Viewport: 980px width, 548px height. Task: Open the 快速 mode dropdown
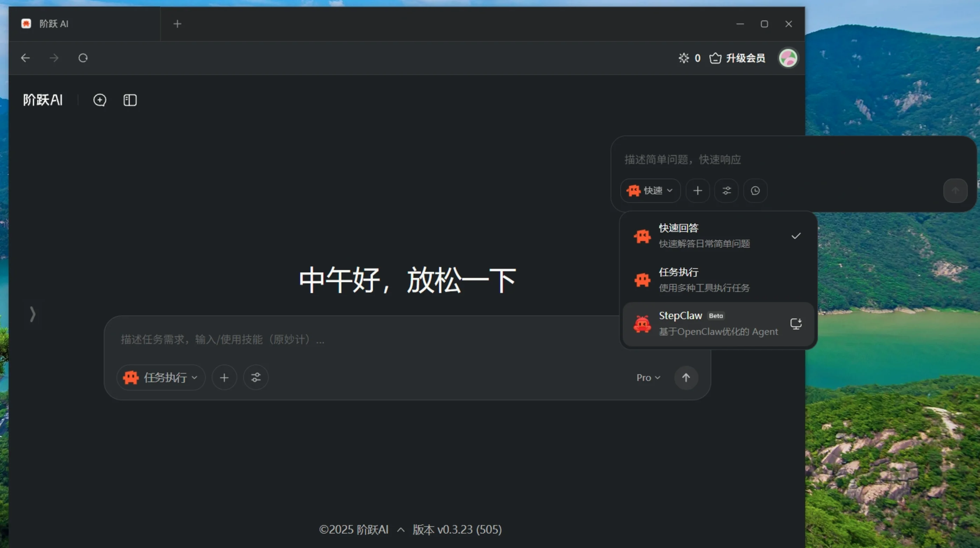coord(650,191)
